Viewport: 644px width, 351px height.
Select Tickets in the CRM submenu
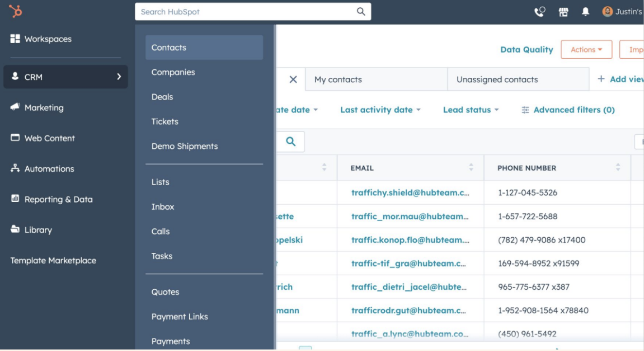coord(165,122)
